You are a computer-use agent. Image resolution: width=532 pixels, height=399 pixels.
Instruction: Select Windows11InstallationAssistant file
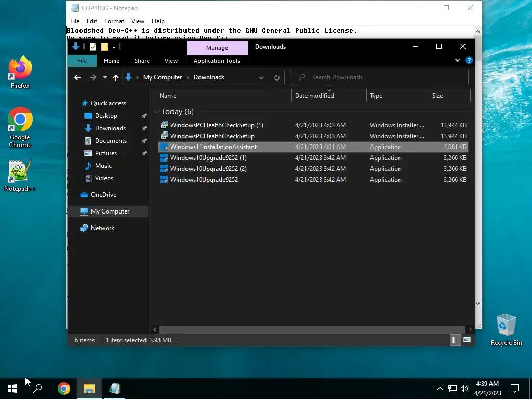click(313, 147)
